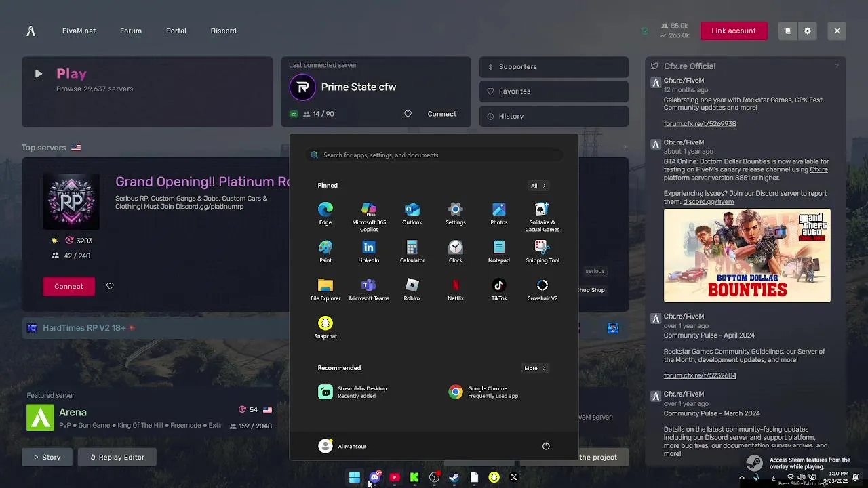Open X app on taskbar
Image resolution: width=868 pixels, height=488 pixels.
(514, 478)
